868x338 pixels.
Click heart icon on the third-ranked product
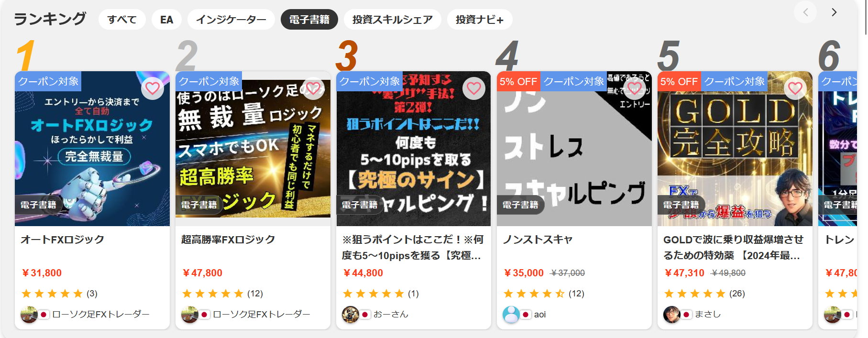pyautogui.click(x=474, y=88)
